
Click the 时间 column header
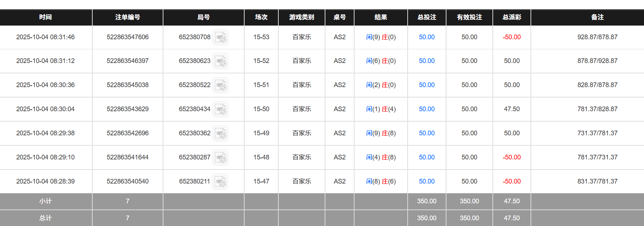tap(46, 17)
